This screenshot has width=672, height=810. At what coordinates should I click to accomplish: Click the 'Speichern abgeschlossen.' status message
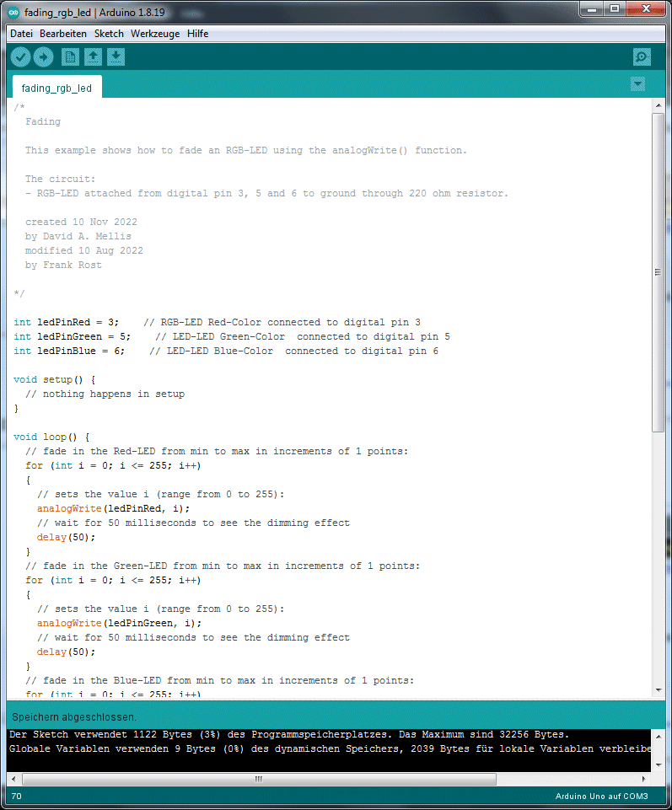pos(74,717)
